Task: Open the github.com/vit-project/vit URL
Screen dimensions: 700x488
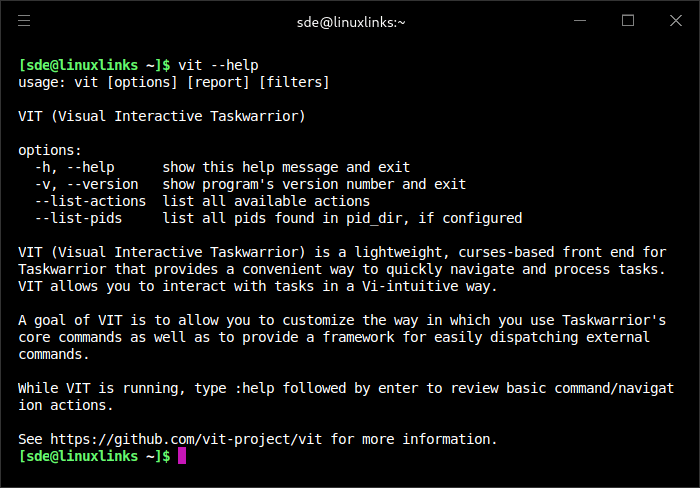Action: pyautogui.click(x=186, y=439)
